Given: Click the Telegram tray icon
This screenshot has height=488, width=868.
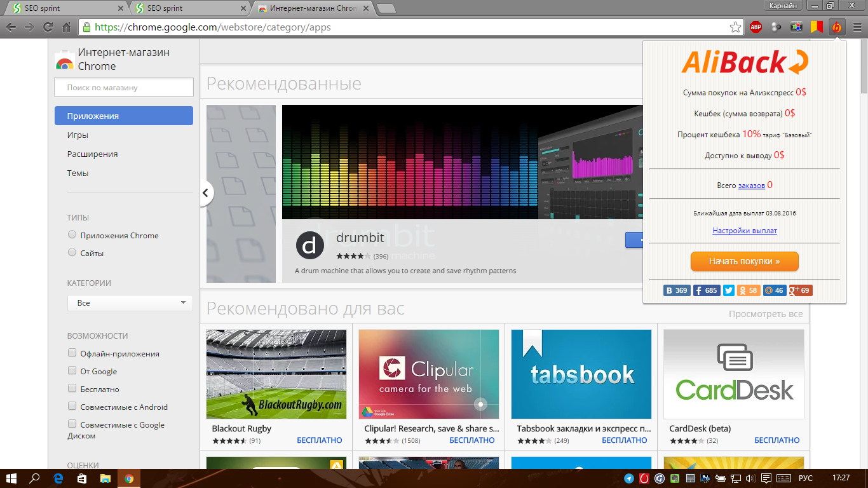Looking at the screenshot, I should point(629,478).
